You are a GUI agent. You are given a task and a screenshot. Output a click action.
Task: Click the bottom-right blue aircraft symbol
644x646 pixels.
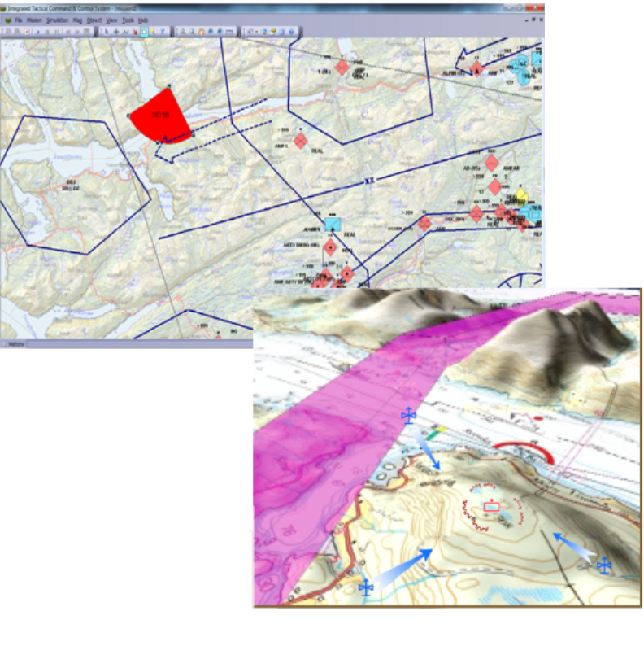603,565
